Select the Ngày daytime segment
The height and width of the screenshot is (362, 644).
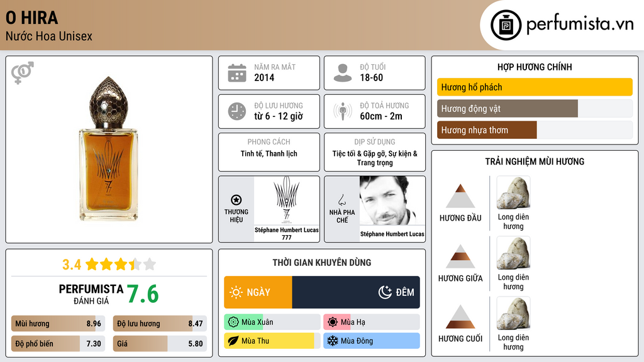[x=258, y=292]
